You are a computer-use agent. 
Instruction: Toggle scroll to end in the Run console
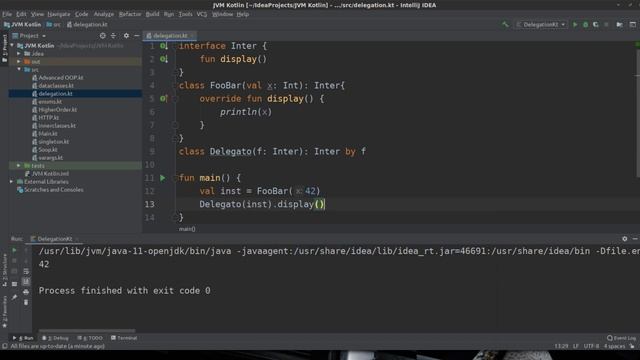tap(26, 282)
